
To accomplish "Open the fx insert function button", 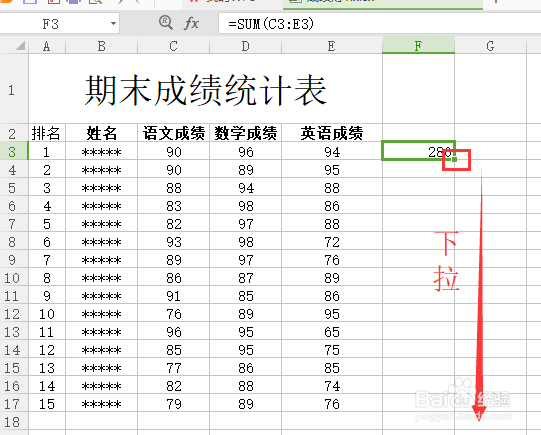I will (x=191, y=23).
